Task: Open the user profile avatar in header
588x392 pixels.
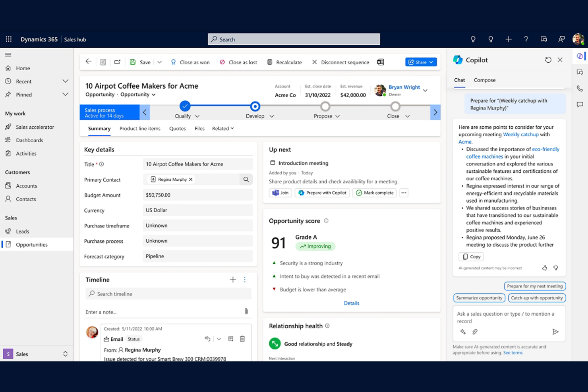Action: point(578,39)
